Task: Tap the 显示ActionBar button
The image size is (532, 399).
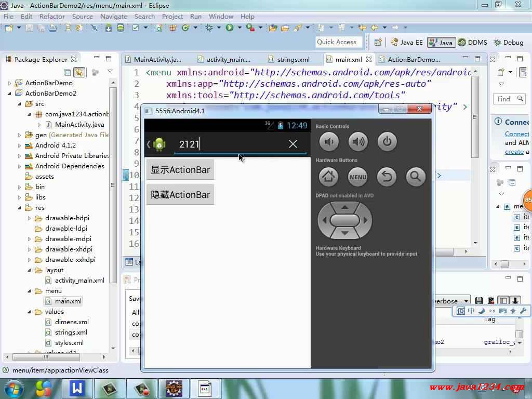Action: (x=180, y=170)
